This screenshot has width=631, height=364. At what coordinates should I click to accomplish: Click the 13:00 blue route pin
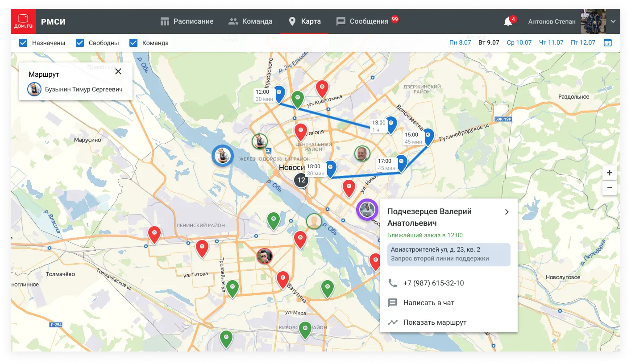(x=391, y=125)
